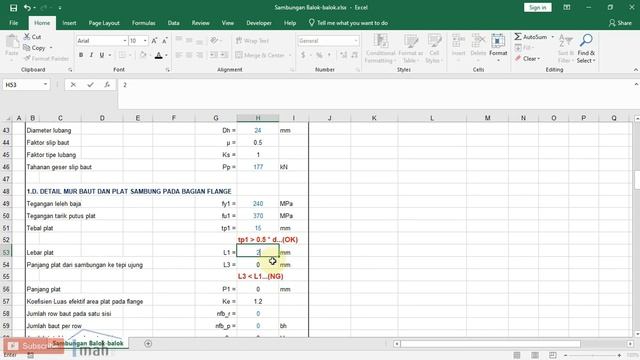The image size is (640, 360).
Task: Toggle Bold formatting button
Action: coord(81,55)
